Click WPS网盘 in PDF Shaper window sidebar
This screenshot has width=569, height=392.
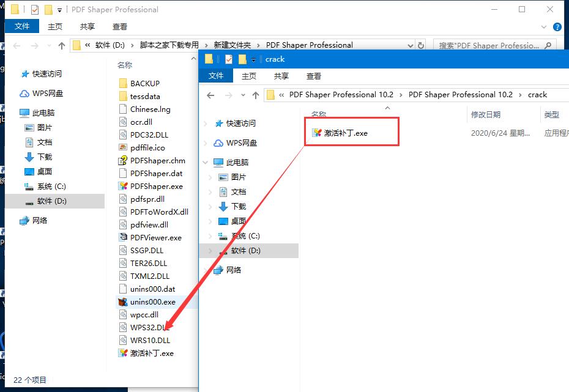(x=41, y=94)
